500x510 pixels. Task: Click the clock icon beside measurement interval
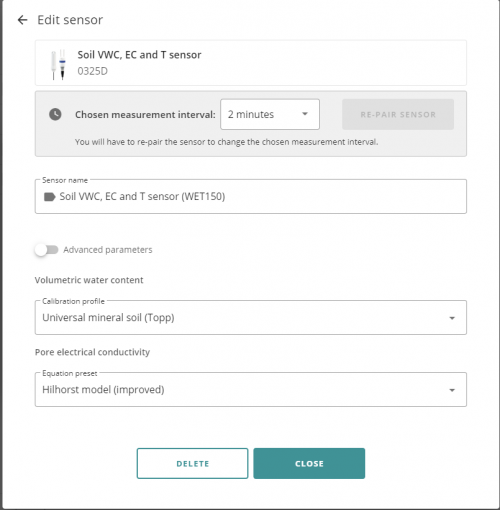pyautogui.click(x=55, y=114)
